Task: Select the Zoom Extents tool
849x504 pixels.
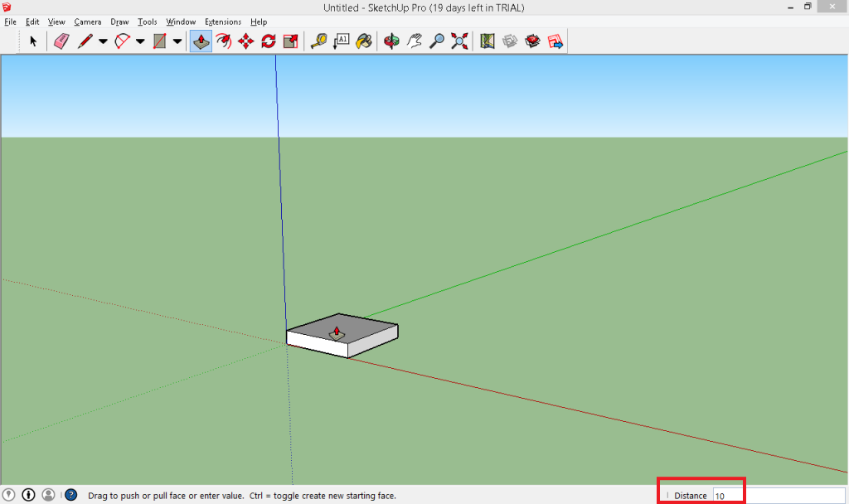Action: point(458,40)
